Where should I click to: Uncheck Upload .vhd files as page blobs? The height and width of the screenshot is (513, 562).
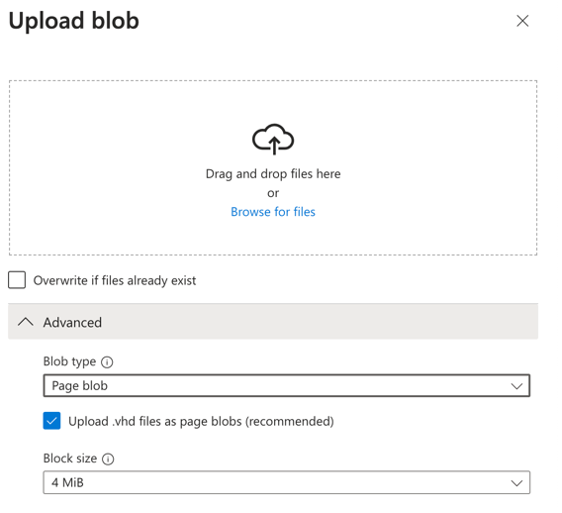click(52, 421)
